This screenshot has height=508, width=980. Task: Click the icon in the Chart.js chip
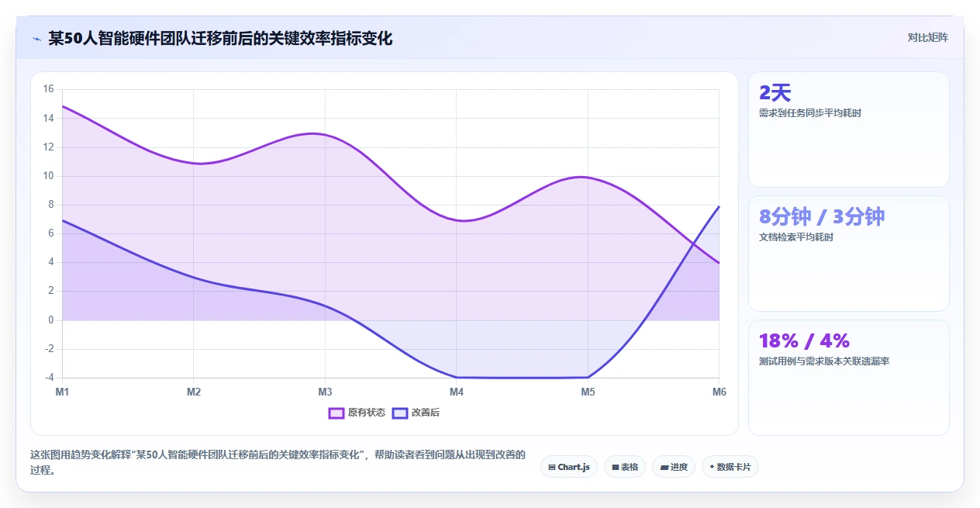pos(552,467)
